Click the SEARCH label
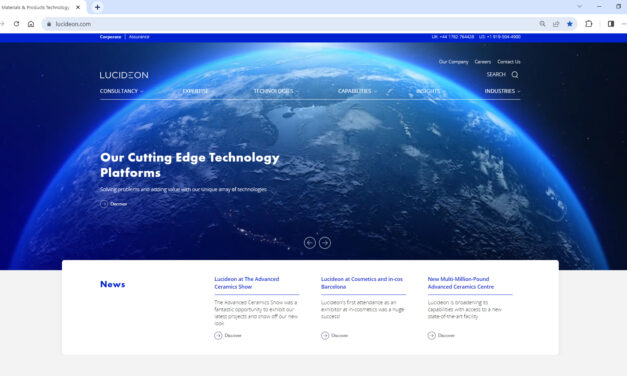Image resolution: width=627 pixels, height=376 pixels. point(496,74)
